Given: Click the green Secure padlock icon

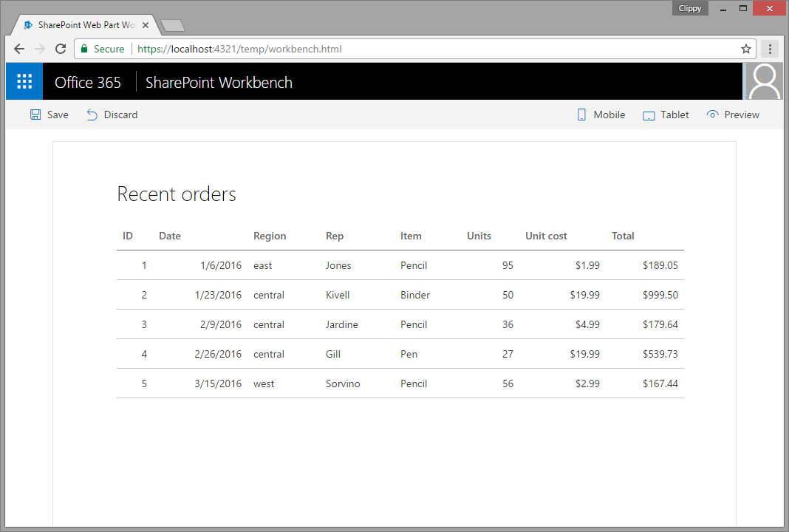Looking at the screenshot, I should click(x=84, y=49).
